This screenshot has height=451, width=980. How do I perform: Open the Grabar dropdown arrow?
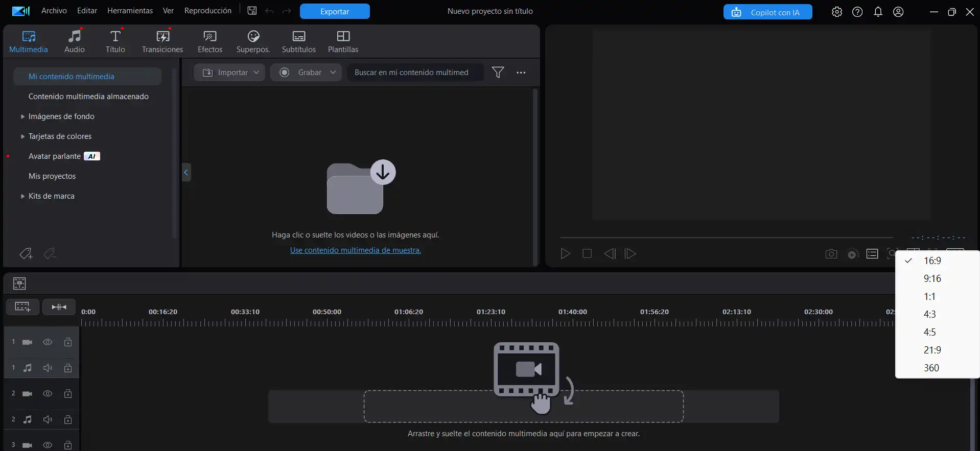(333, 73)
